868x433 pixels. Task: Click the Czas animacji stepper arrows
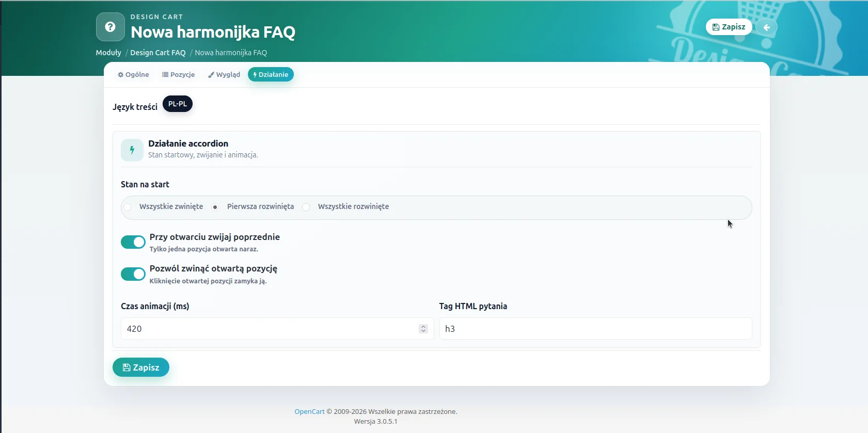(x=423, y=329)
